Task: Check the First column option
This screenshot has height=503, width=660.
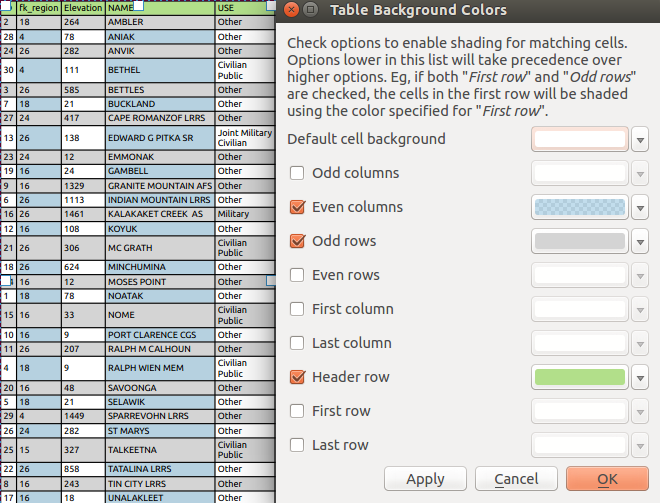Action: [297, 309]
